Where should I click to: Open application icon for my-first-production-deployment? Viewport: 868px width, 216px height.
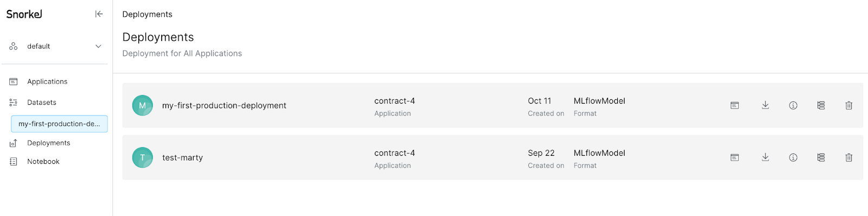tap(735, 105)
